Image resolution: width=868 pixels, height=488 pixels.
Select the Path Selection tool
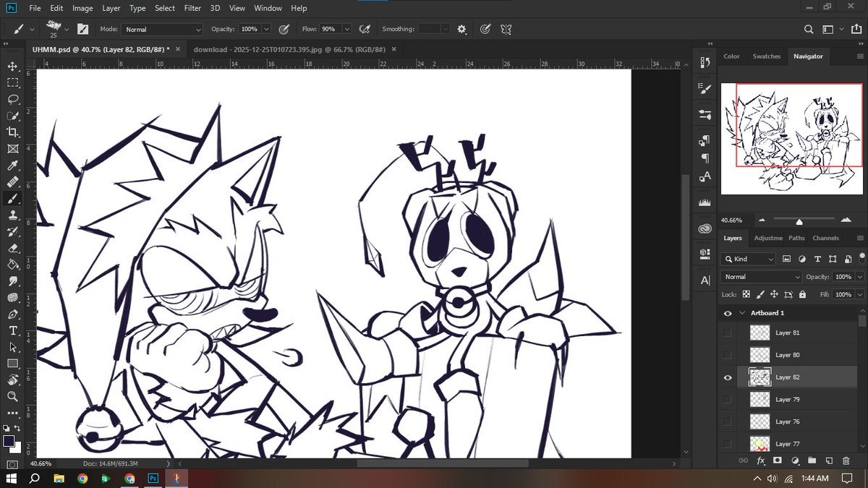12,347
